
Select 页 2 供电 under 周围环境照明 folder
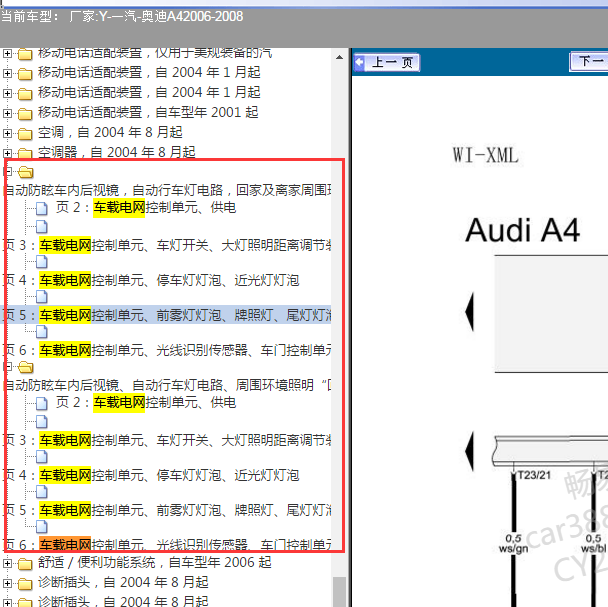[146, 403]
